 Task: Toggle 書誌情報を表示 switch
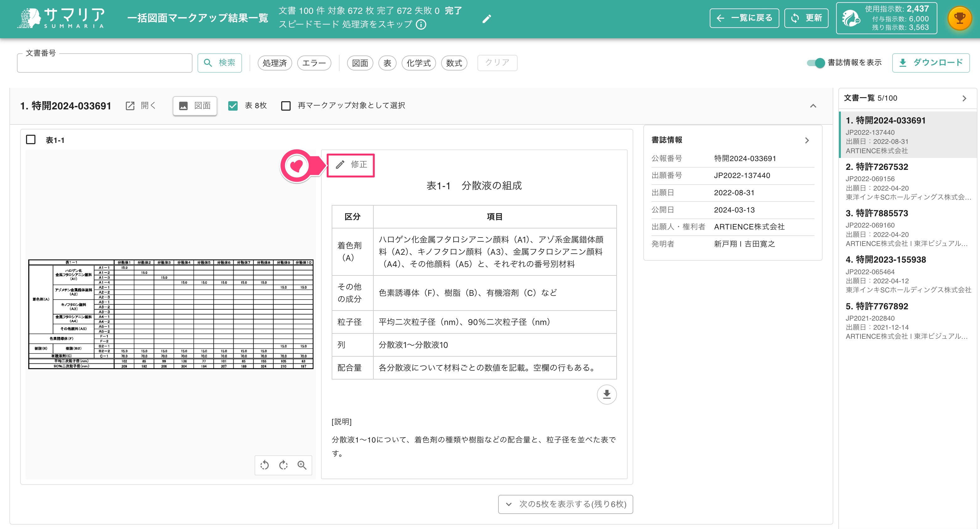tap(816, 63)
